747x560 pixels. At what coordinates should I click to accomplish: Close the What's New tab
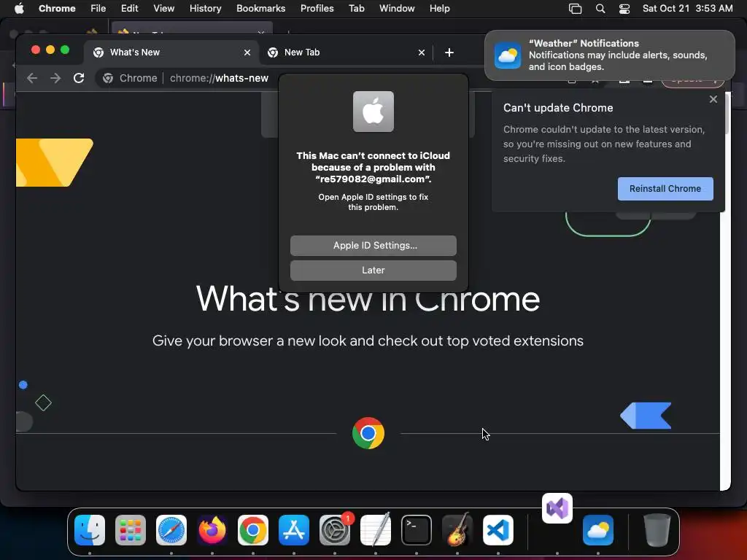[x=247, y=52]
